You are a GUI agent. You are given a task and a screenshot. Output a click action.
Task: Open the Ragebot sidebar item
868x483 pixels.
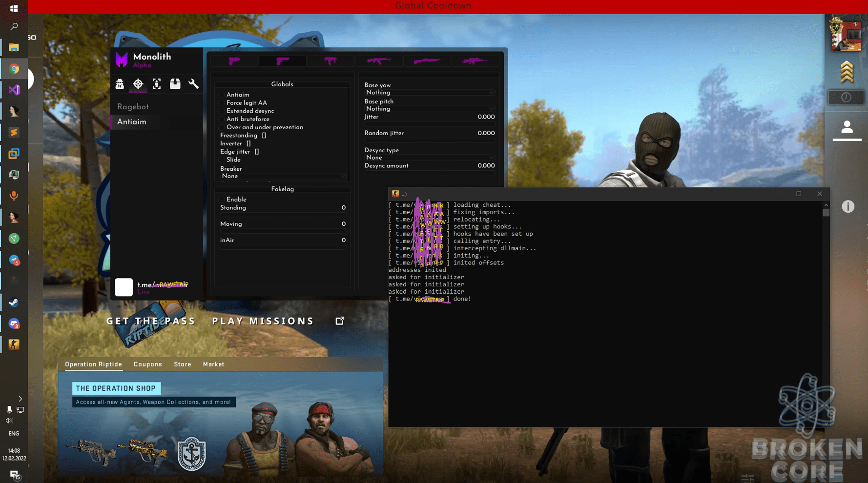133,107
